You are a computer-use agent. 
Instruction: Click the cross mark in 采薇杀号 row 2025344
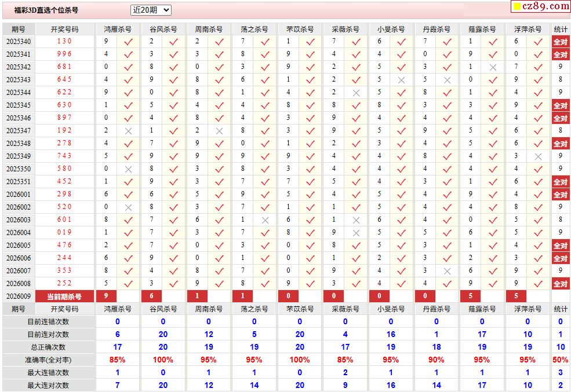(x=356, y=93)
